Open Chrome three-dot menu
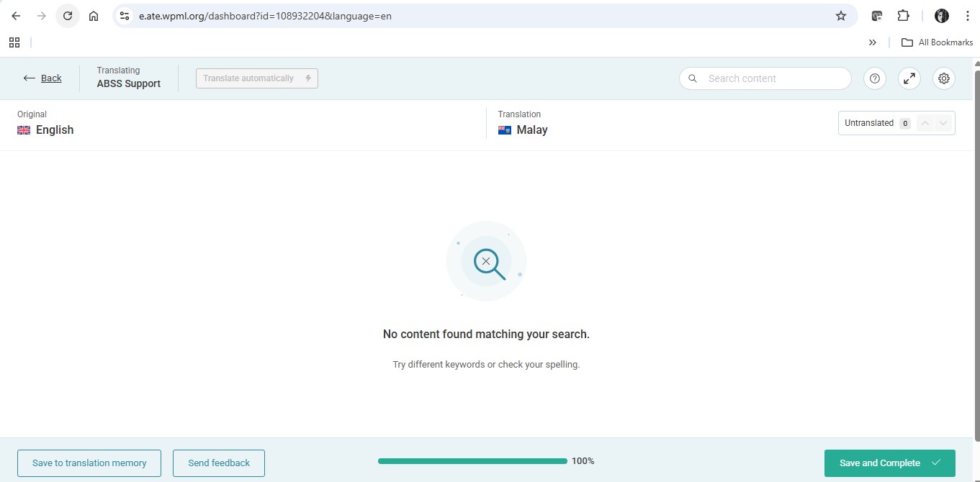980x482 pixels. pos(967,16)
